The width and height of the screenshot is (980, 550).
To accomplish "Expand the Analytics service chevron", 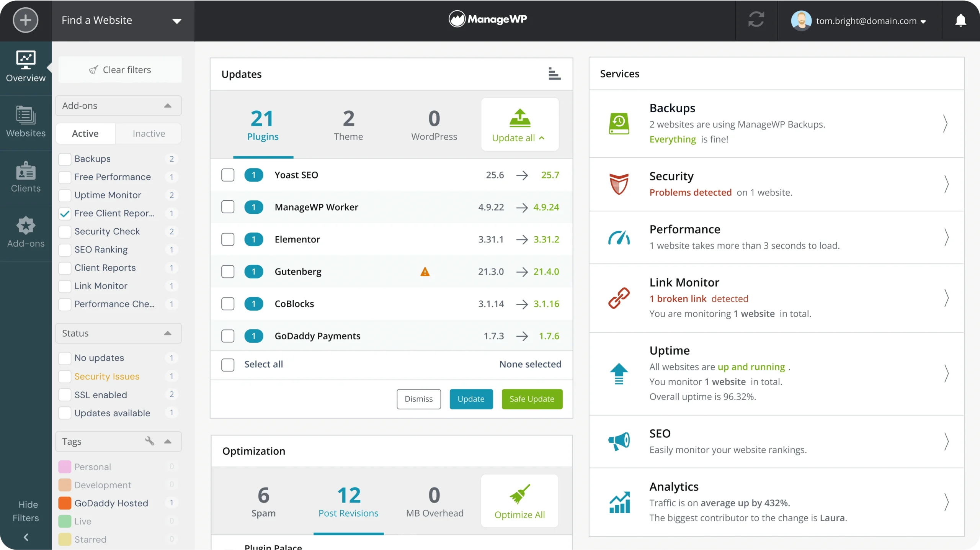I will pyautogui.click(x=946, y=502).
